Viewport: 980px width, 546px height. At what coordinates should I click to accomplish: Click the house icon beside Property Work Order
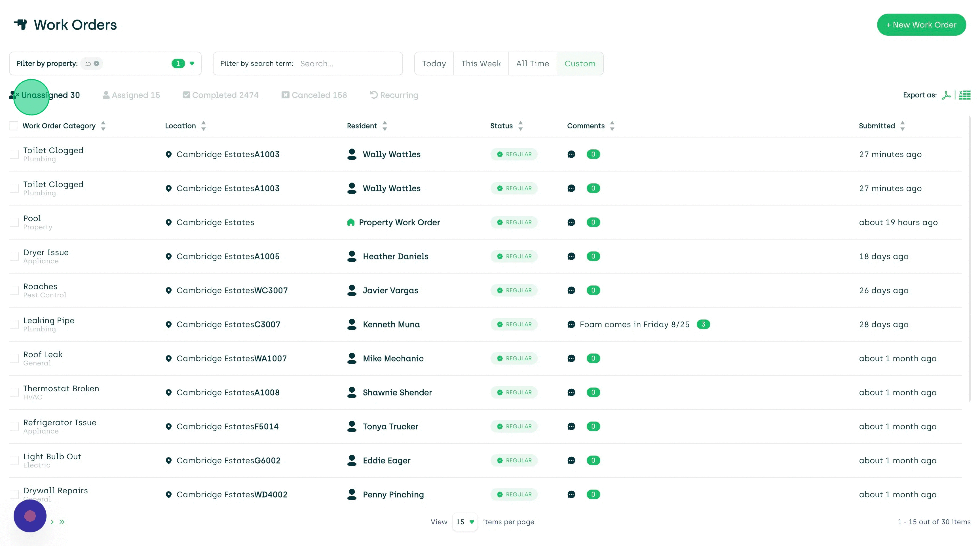351,223
